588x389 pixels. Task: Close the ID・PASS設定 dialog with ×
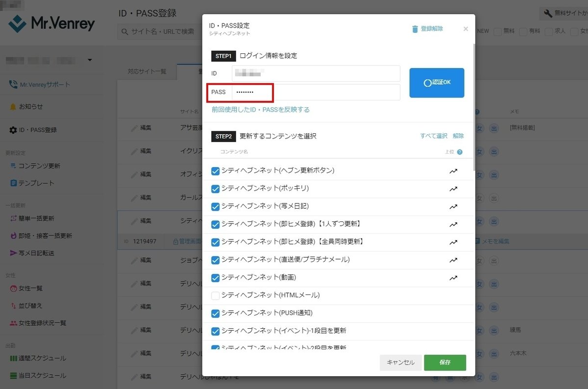(465, 29)
